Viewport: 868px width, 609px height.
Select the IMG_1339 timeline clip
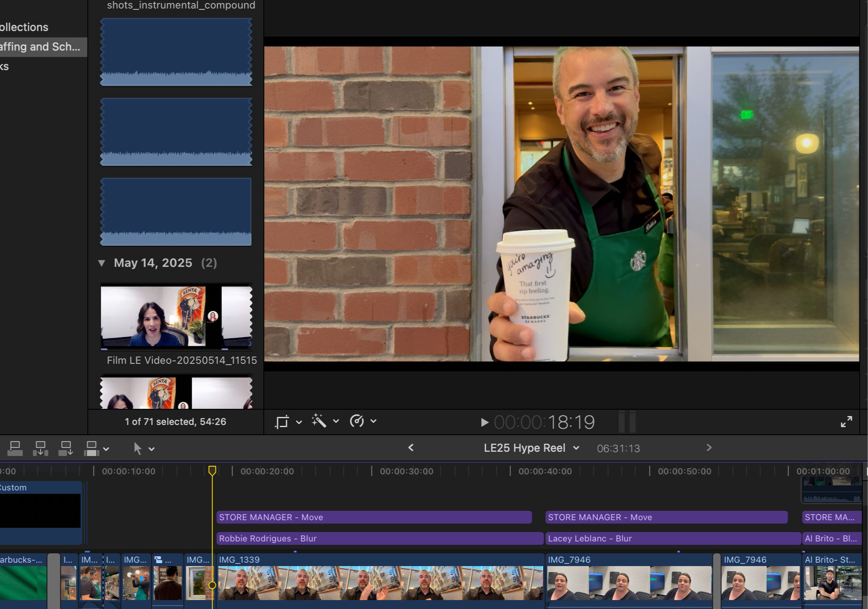(x=380, y=580)
